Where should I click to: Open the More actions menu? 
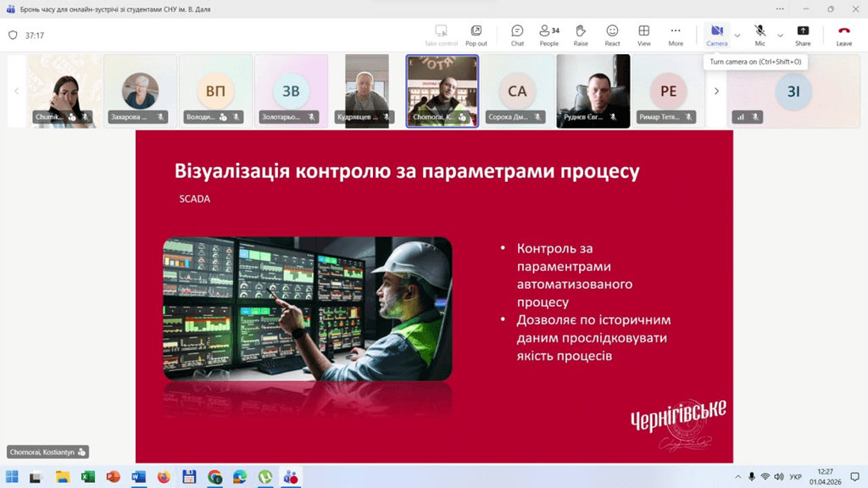pos(676,35)
